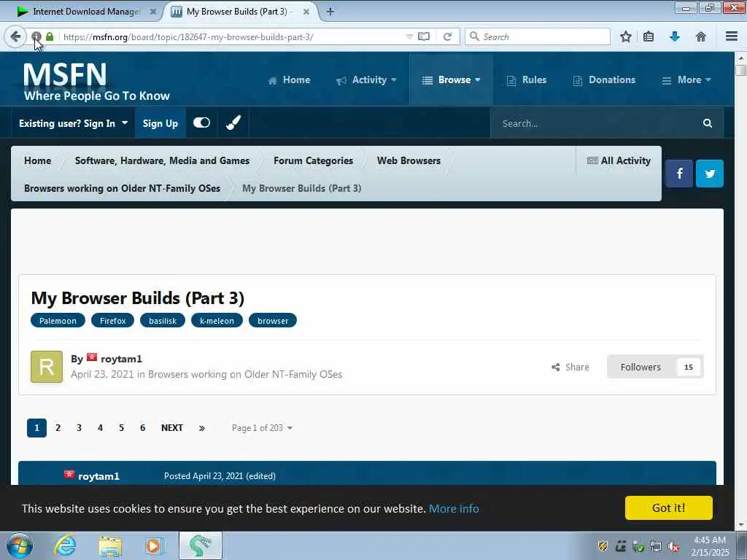Screen dimensions: 747x560
Task: Go to browser home page icon
Action: click(701, 36)
